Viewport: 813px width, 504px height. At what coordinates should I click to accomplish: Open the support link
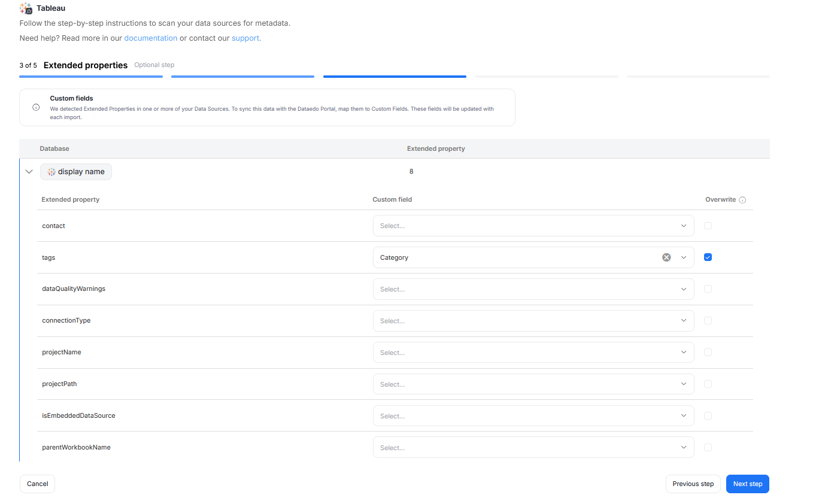click(246, 38)
